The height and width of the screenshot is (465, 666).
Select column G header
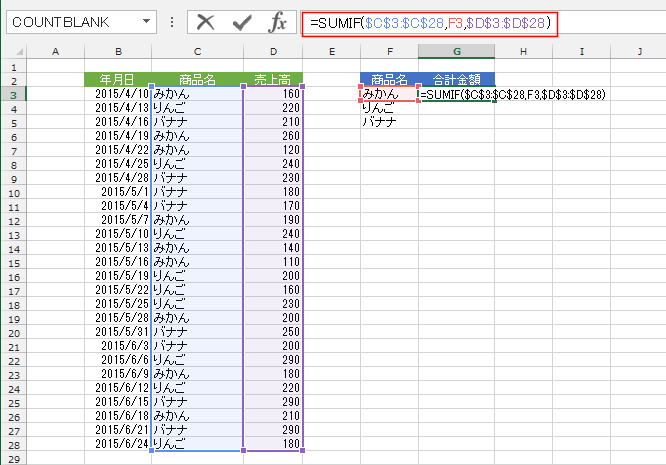(456, 51)
